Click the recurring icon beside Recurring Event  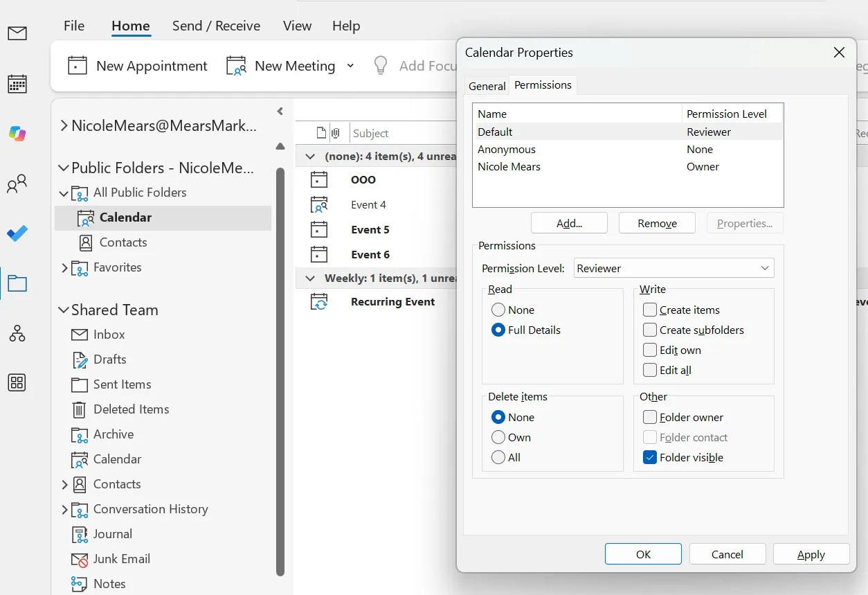pyautogui.click(x=319, y=302)
